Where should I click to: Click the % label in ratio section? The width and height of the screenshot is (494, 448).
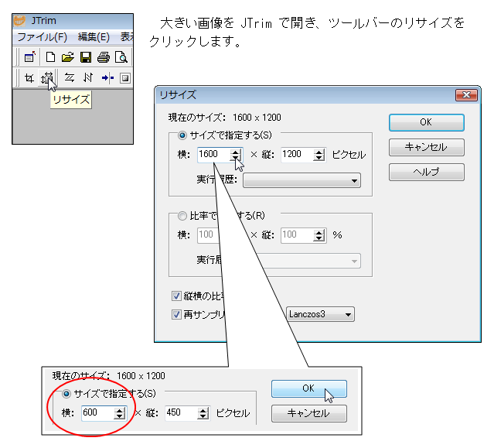click(x=337, y=235)
